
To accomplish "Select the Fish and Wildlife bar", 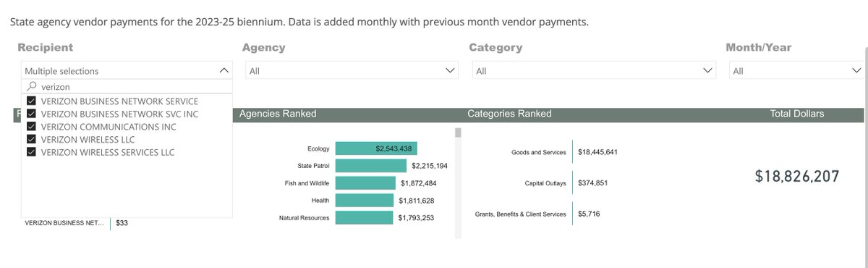I will coord(365,183).
